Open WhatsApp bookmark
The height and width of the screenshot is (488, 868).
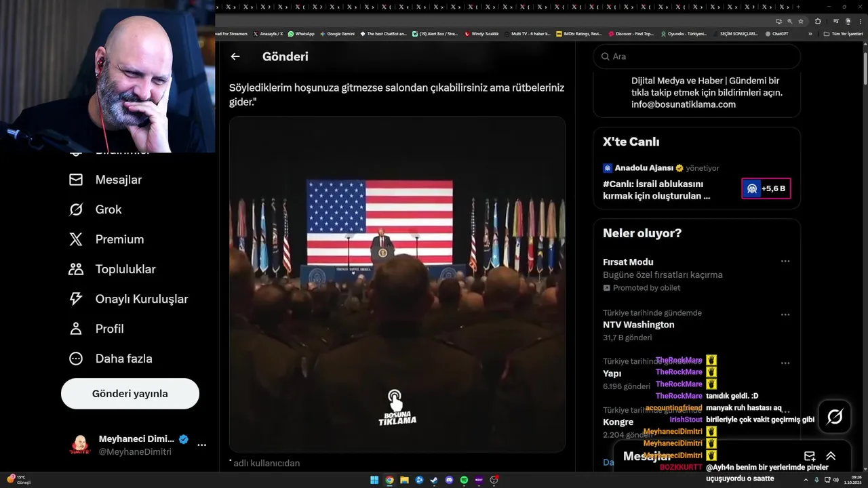301,34
